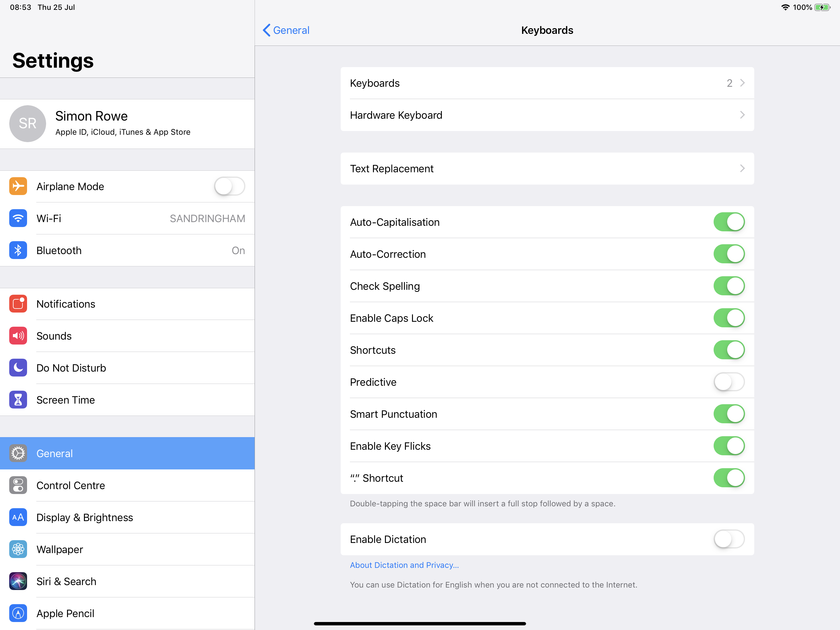The width and height of the screenshot is (840, 630).
Task: Tap the SR profile avatar
Action: tap(27, 123)
